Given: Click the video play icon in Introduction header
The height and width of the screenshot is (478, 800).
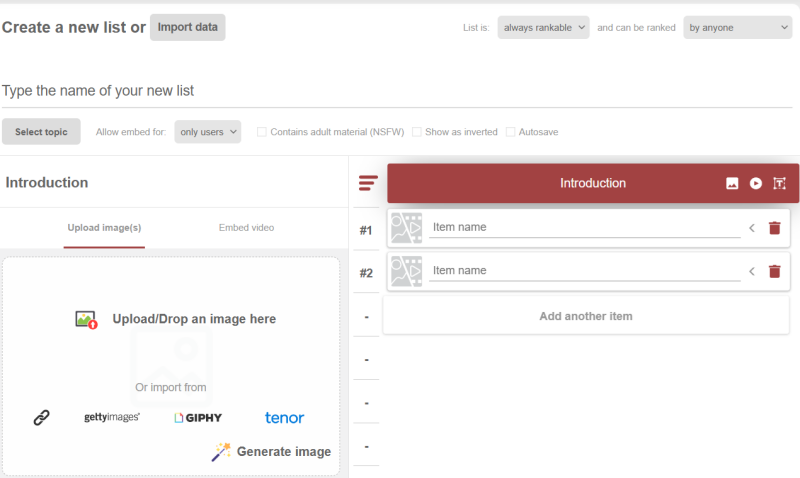Looking at the screenshot, I should coord(756,183).
